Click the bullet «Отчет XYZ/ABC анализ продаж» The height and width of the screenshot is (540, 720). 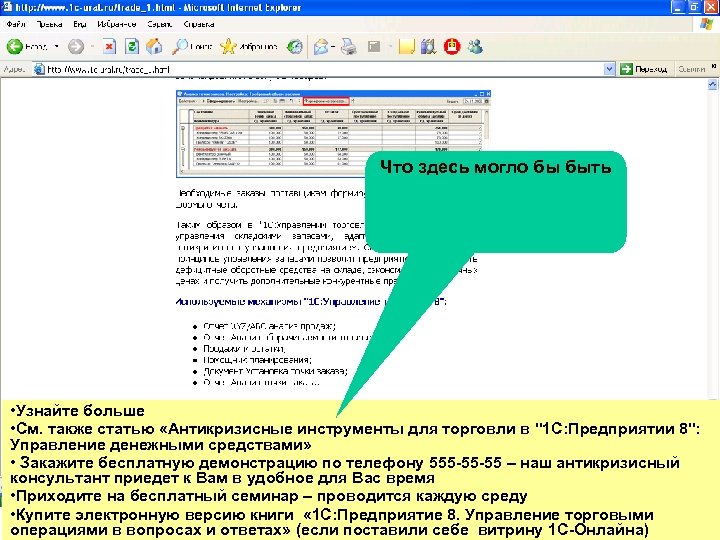tap(269, 326)
